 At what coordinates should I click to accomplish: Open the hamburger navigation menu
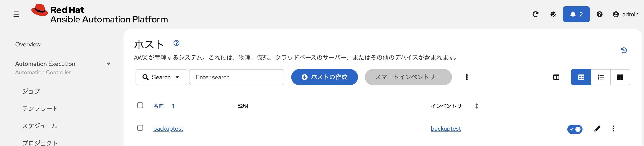tap(16, 14)
